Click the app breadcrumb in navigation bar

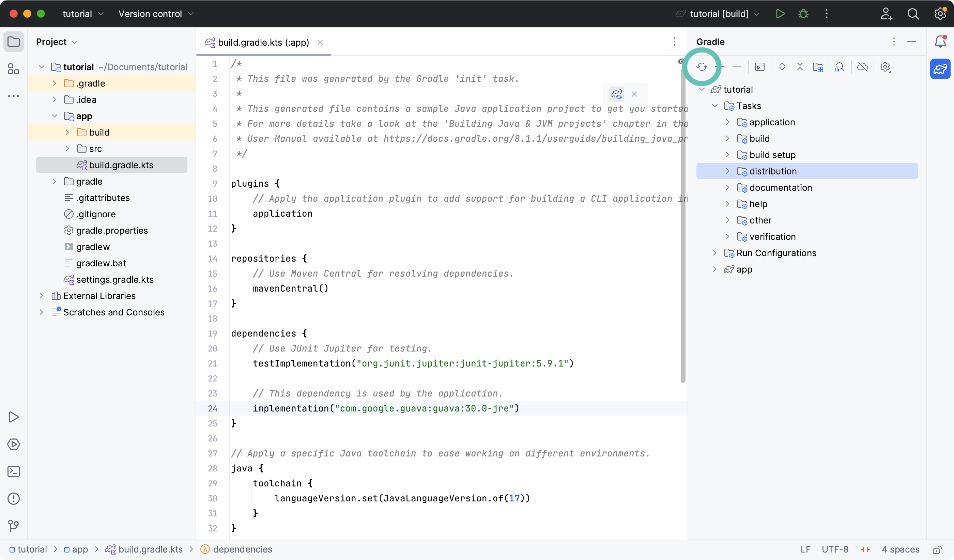(76, 549)
